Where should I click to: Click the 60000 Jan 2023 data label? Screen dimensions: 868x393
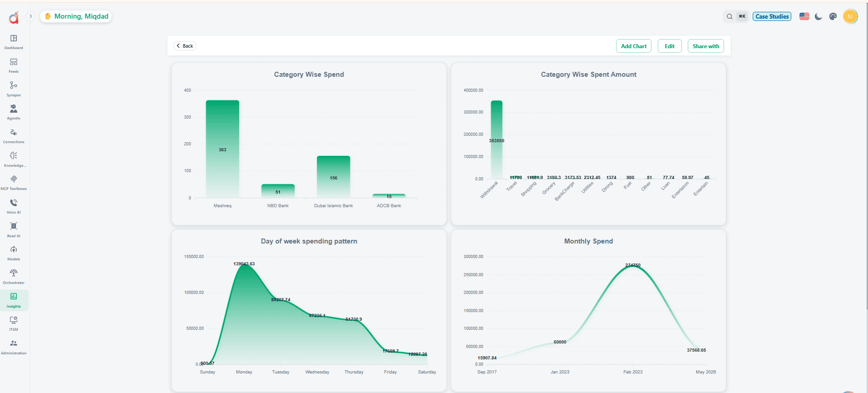click(560, 342)
